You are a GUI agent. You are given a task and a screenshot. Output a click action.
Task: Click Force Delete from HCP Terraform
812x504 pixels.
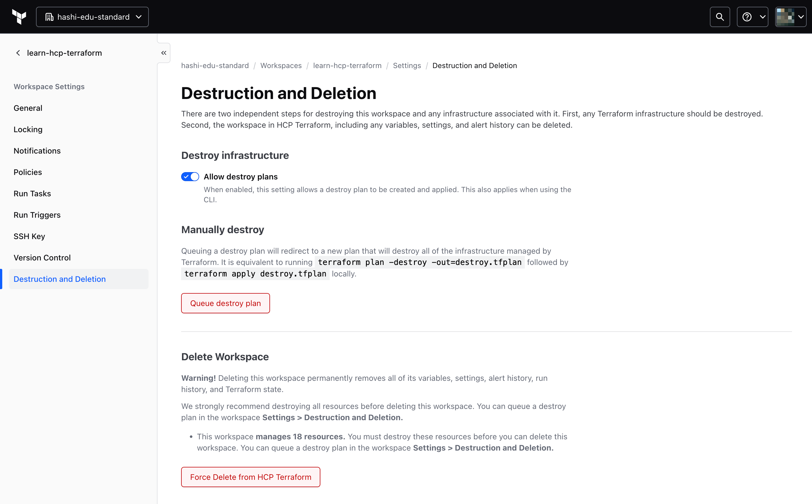250,477
